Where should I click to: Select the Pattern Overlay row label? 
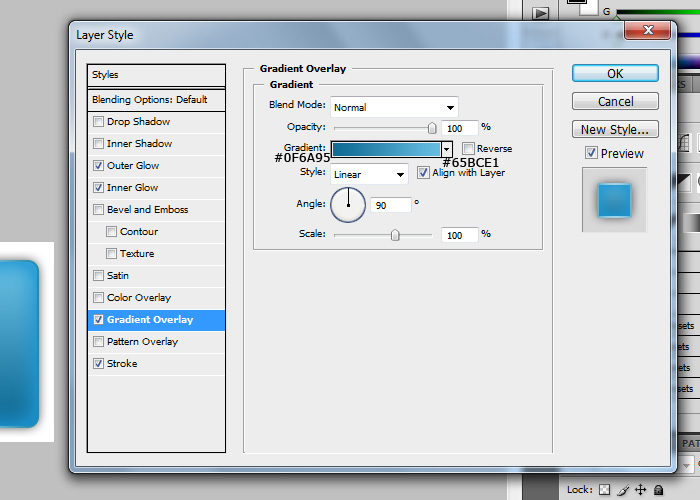142,342
